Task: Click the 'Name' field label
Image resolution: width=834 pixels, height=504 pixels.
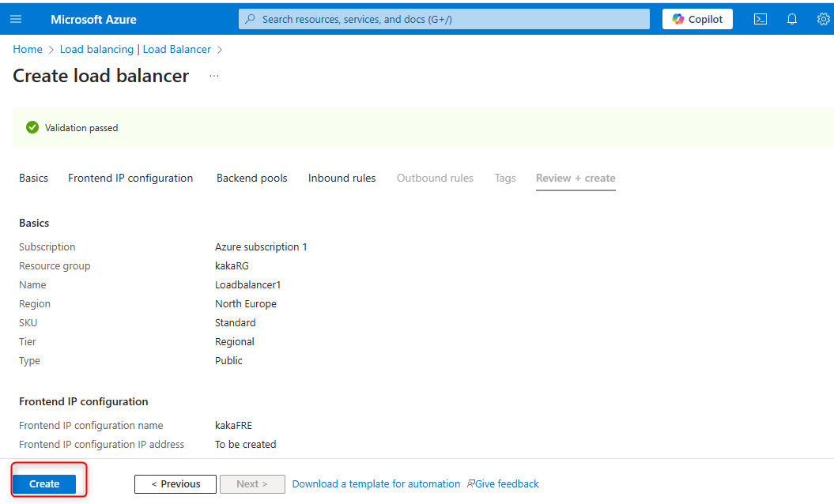Action: pos(32,285)
